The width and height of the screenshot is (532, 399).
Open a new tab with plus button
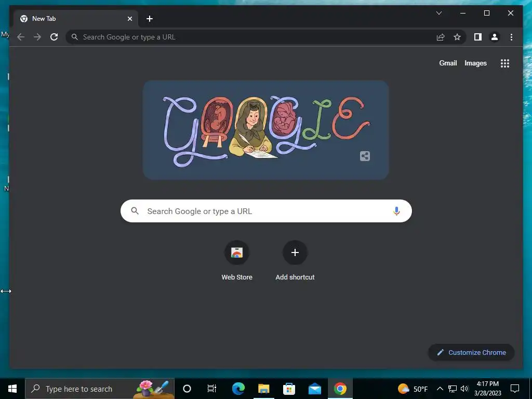click(150, 19)
